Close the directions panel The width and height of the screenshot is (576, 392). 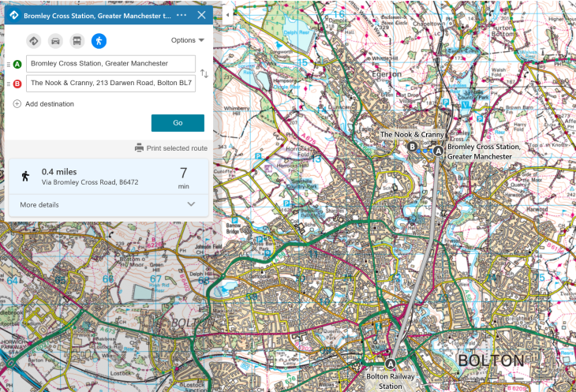[x=201, y=15]
